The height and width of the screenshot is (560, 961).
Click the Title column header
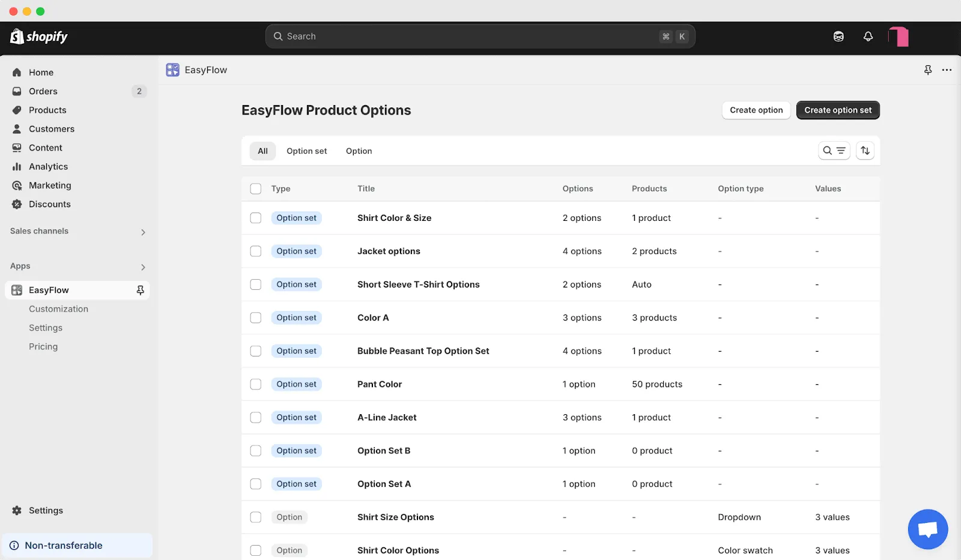(x=366, y=188)
